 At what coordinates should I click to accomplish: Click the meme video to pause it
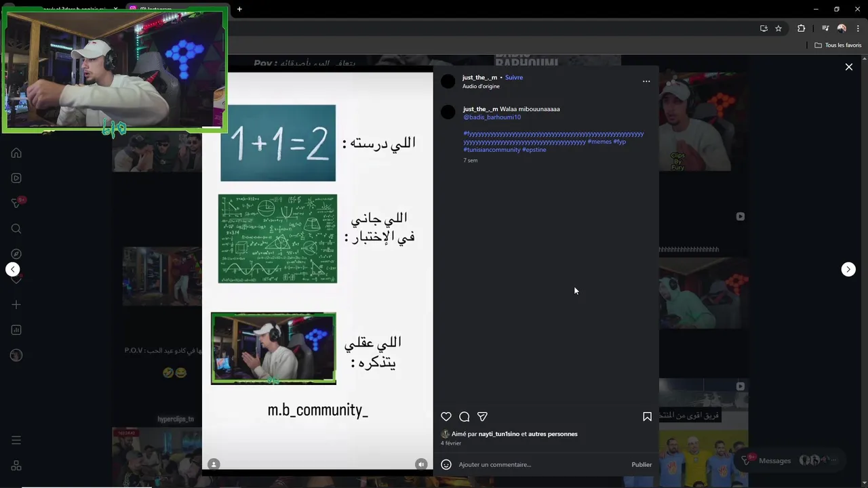point(317,271)
